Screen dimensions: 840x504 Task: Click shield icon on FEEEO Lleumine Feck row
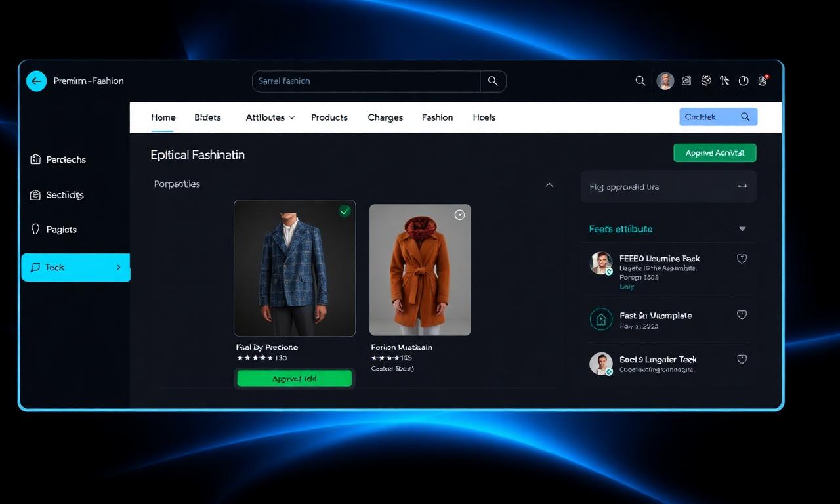tap(742, 259)
